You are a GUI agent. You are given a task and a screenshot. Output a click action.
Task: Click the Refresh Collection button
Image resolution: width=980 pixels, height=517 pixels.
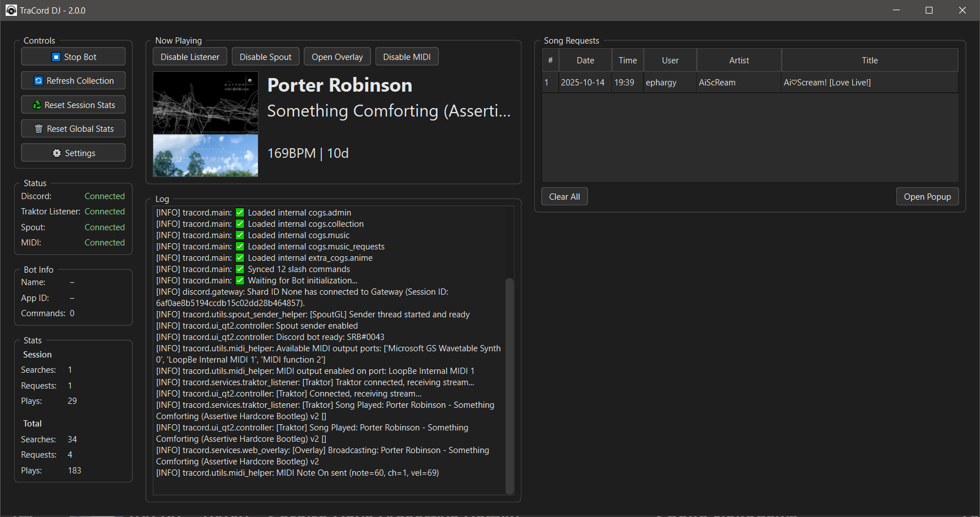pyautogui.click(x=73, y=81)
